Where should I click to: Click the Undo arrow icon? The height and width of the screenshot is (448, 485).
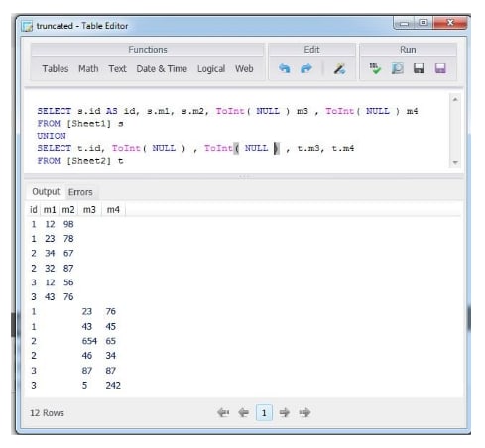pos(285,68)
